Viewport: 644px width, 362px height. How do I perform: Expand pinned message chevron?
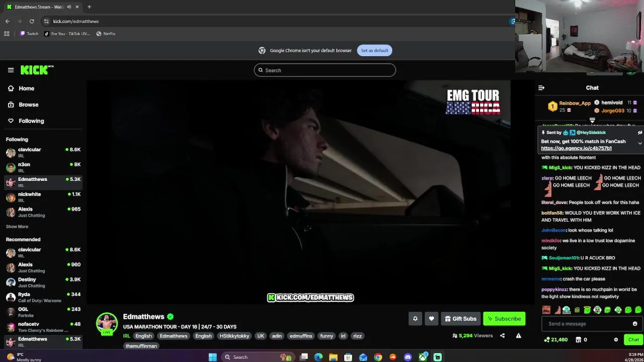[x=640, y=143]
